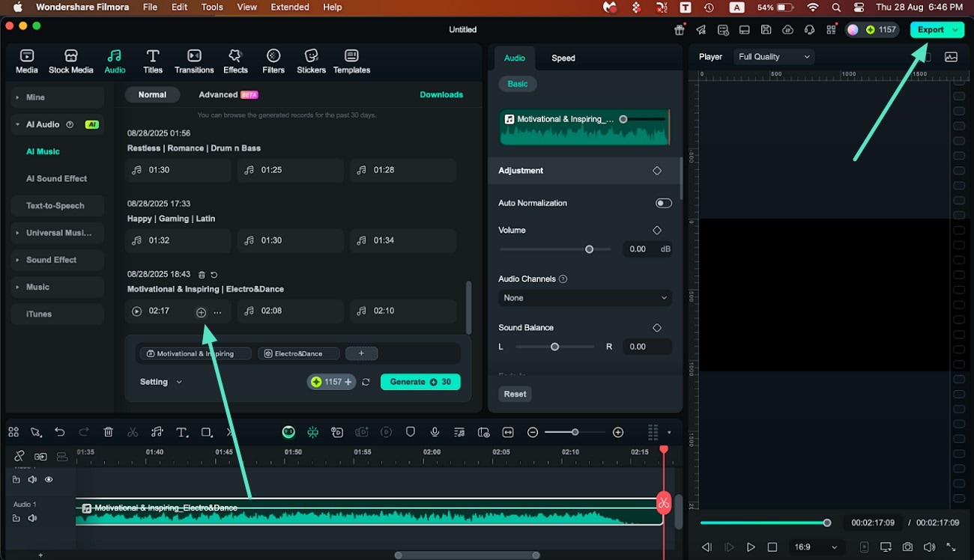Open the Templates tab

click(x=351, y=61)
